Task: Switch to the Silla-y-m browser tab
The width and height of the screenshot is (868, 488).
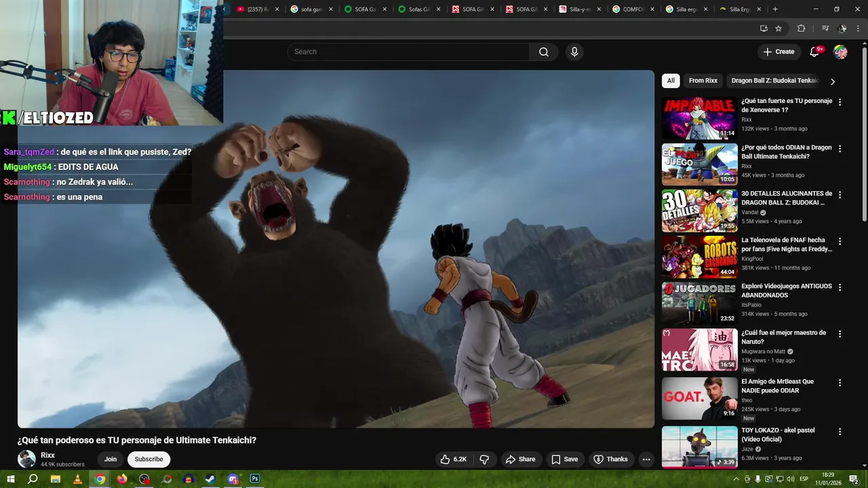Action: 580,9
